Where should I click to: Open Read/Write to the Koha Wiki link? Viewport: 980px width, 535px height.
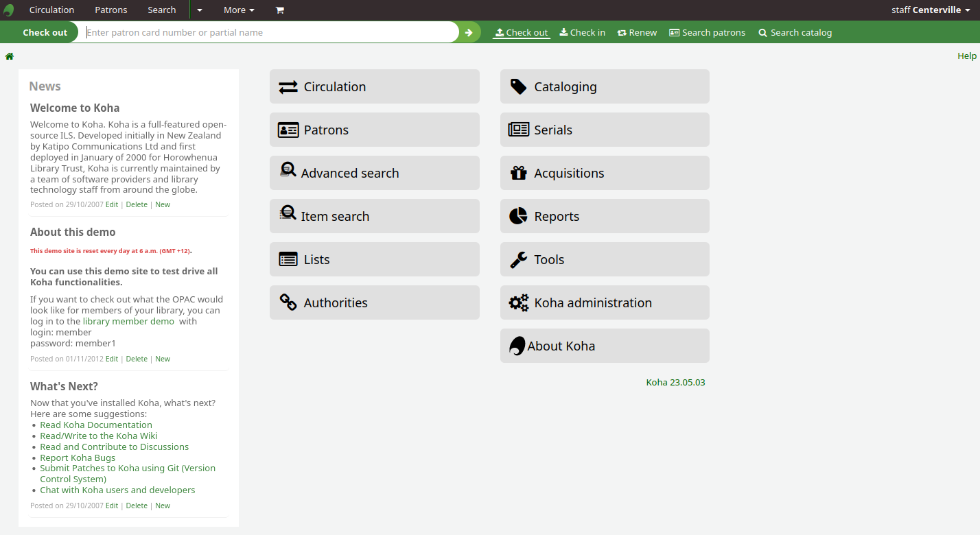[x=99, y=436]
